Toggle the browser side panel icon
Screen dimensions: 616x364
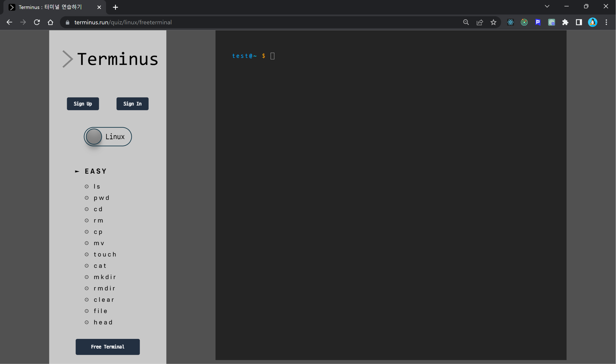click(x=579, y=22)
